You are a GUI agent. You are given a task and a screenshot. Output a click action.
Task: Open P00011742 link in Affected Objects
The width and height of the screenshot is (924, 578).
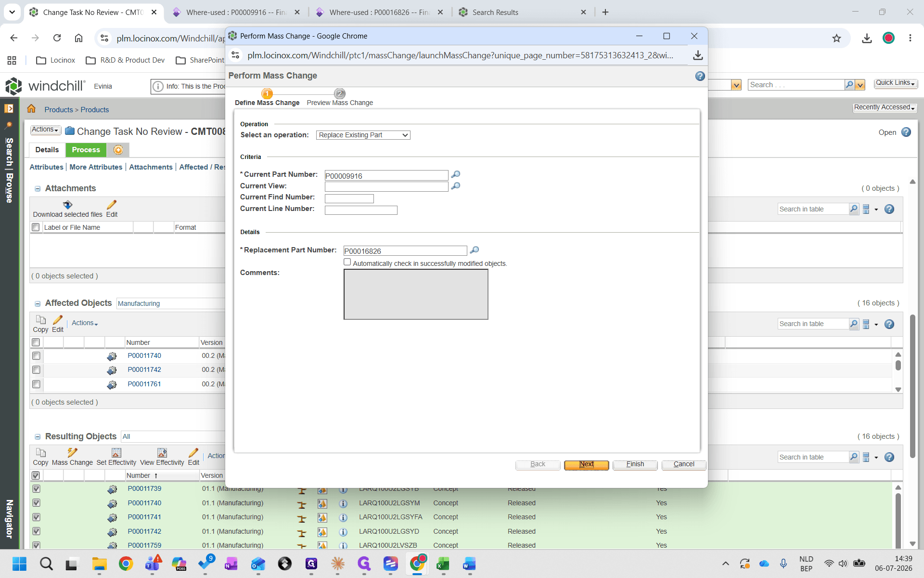pyautogui.click(x=144, y=369)
